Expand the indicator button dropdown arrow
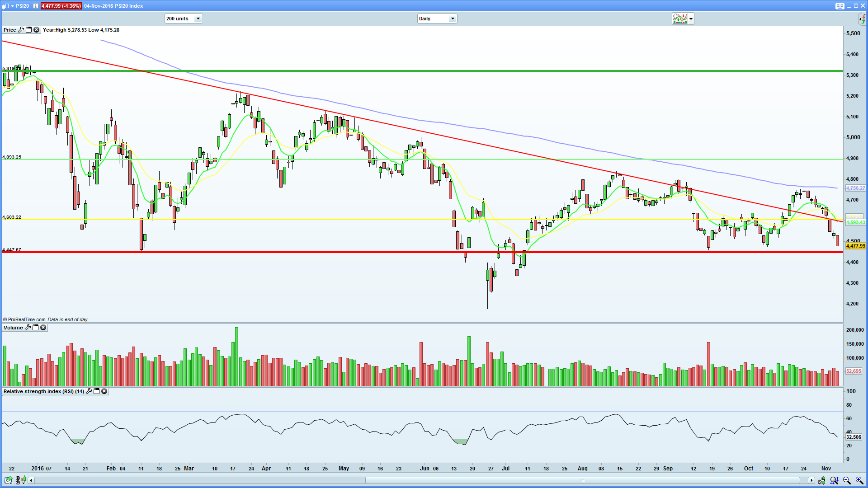The width and height of the screenshot is (868, 488). click(x=691, y=19)
